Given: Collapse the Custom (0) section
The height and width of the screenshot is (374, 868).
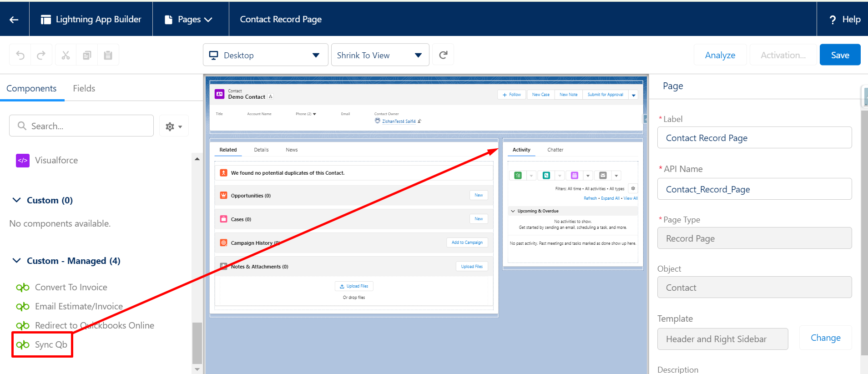Looking at the screenshot, I should click(16, 200).
